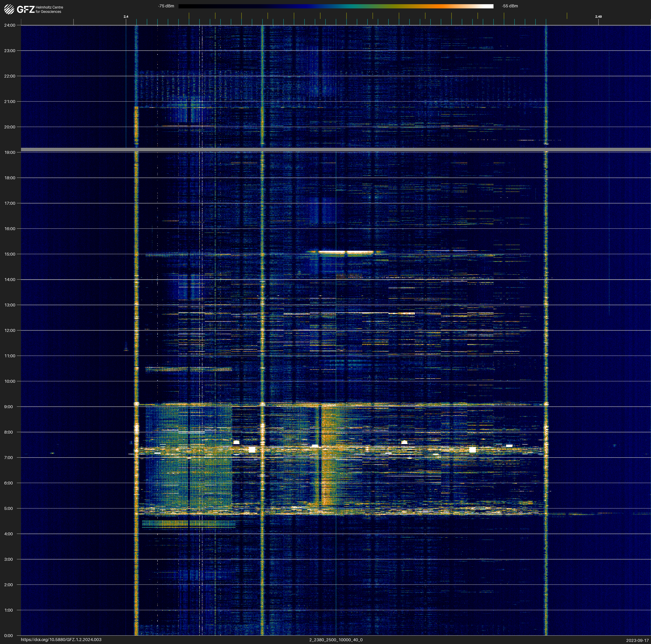Click the 12:00 time axis label
This screenshot has height=644, width=651.
pyautogui.click(x=9, y=330)
